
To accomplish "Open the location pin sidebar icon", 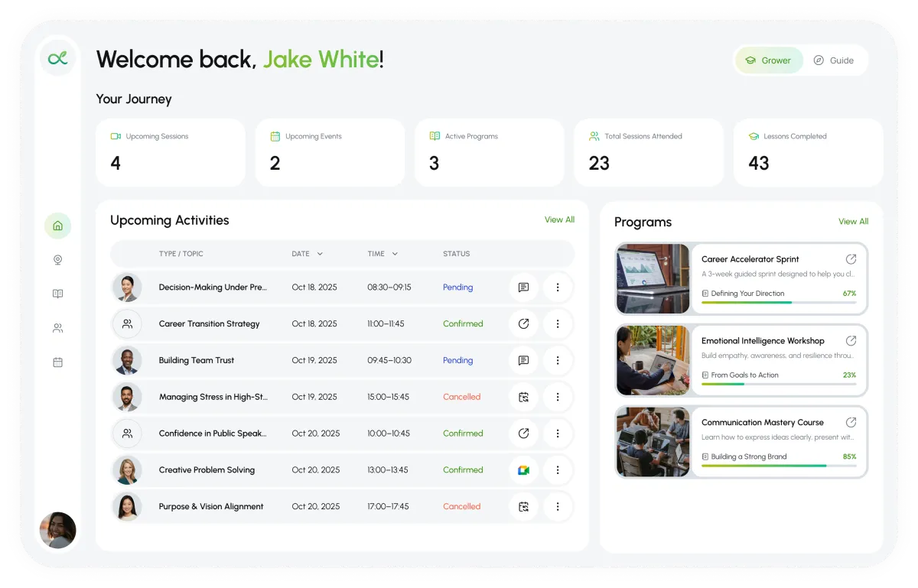I will [57, 260].
